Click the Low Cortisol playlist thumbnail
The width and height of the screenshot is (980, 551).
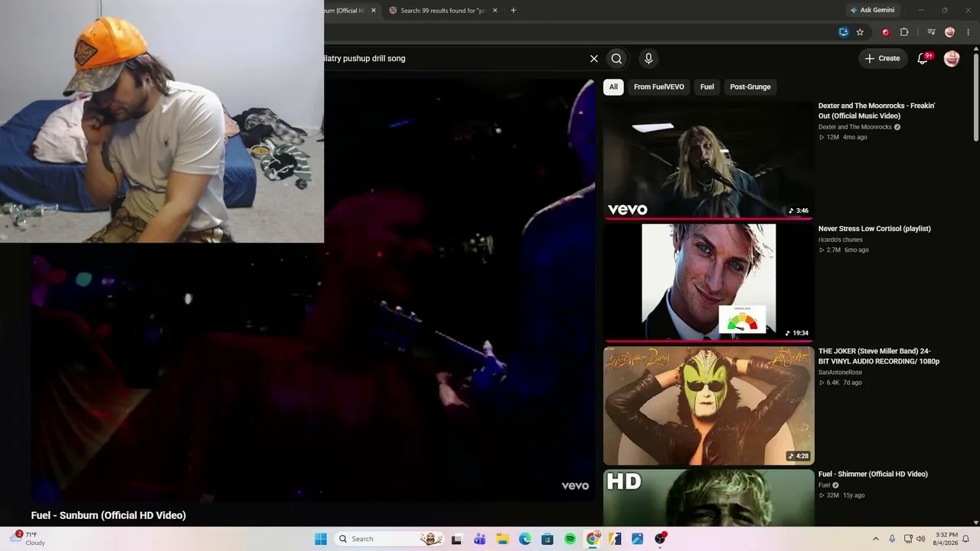(708, 282)
